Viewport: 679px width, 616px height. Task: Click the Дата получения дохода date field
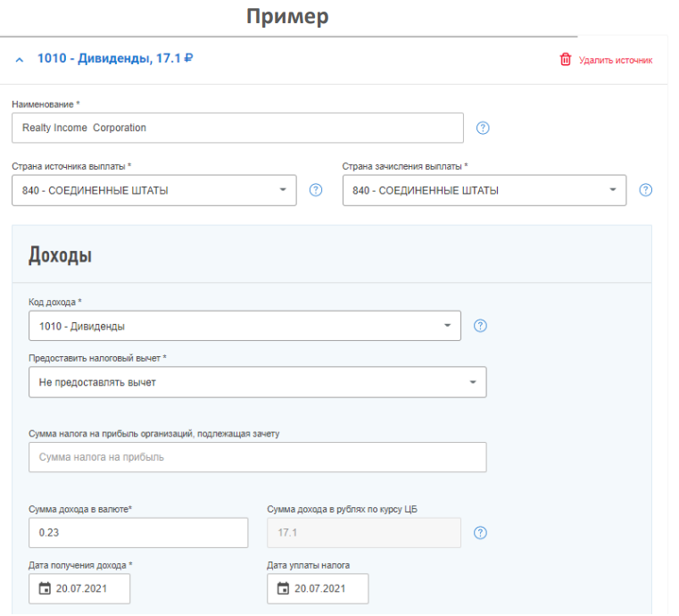click(x=79, y=588)
